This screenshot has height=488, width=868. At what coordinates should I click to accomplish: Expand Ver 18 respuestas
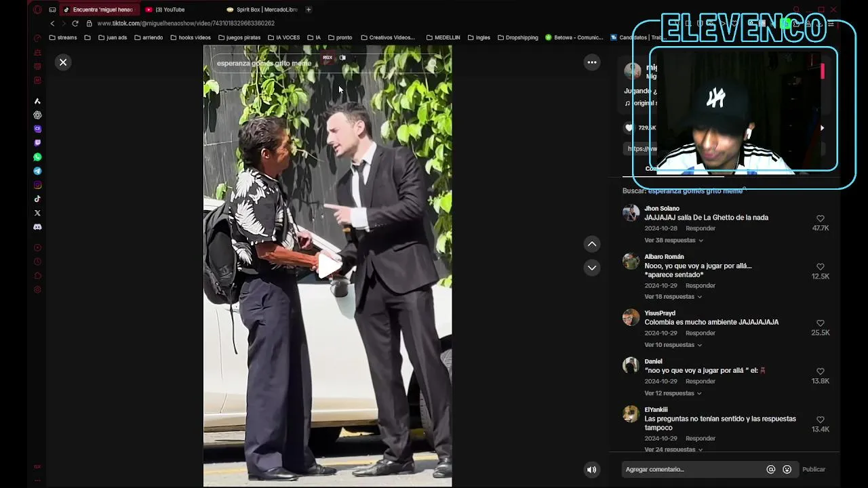673,297
